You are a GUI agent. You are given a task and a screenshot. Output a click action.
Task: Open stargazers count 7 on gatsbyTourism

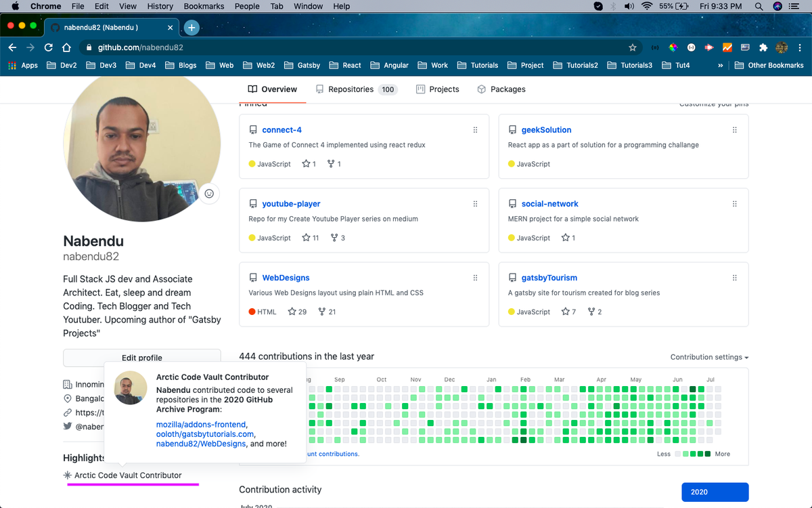tap(568, 312)
